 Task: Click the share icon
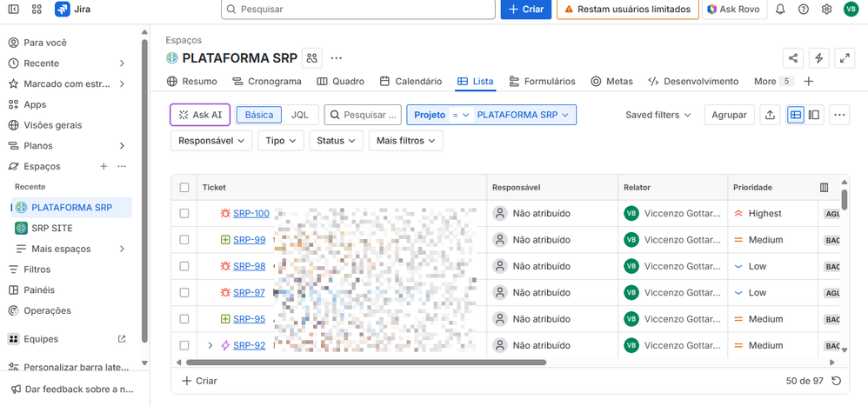(793, 58)
